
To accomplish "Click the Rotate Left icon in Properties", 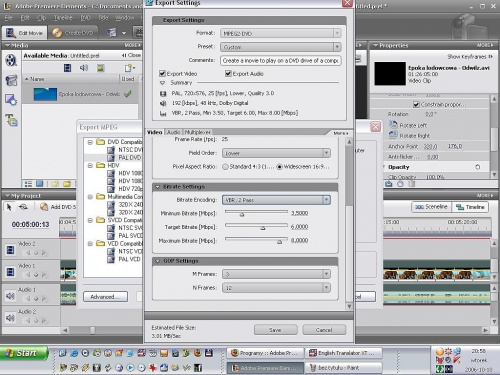I will (393, 125).
